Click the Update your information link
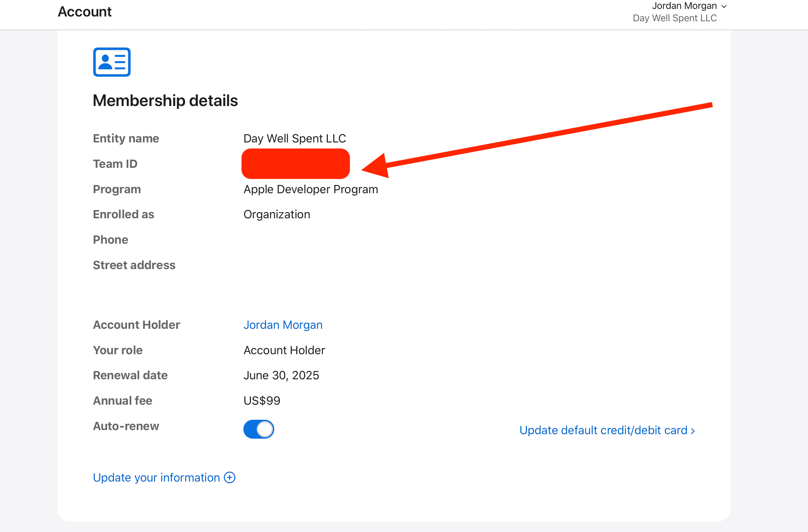Viewport: 808px width, 532px height. (156, 477)
